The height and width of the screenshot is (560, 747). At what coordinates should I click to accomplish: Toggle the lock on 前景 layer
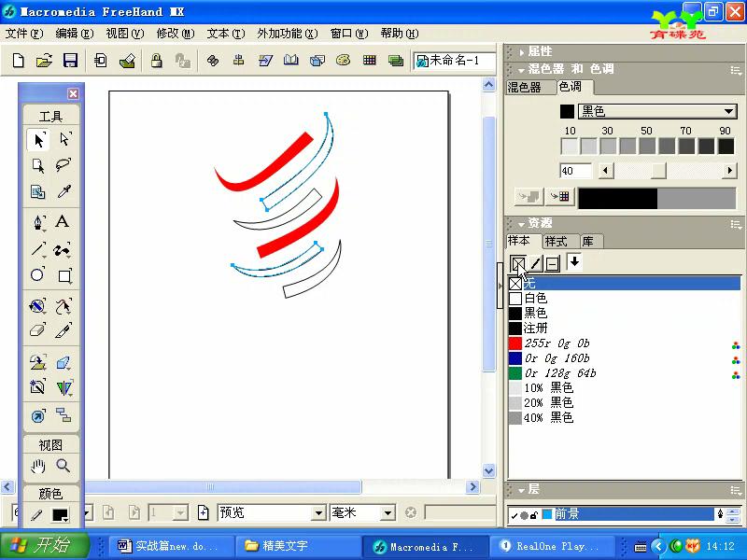pyautogui.click(x=534, y=515)
